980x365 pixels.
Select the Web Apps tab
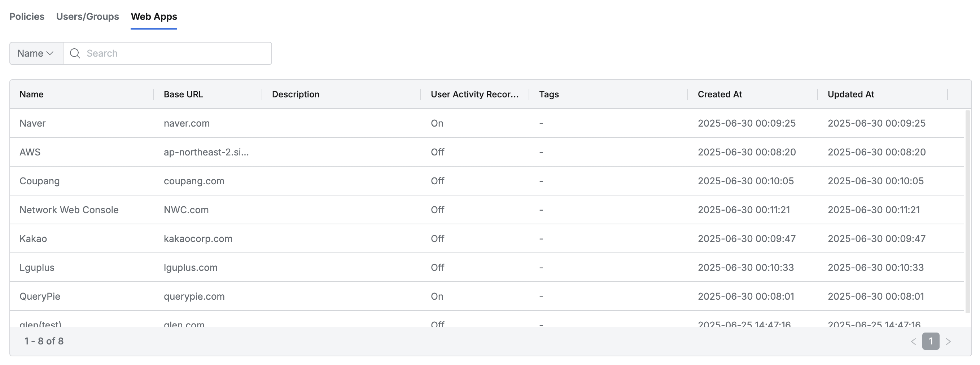click(154, 17)
